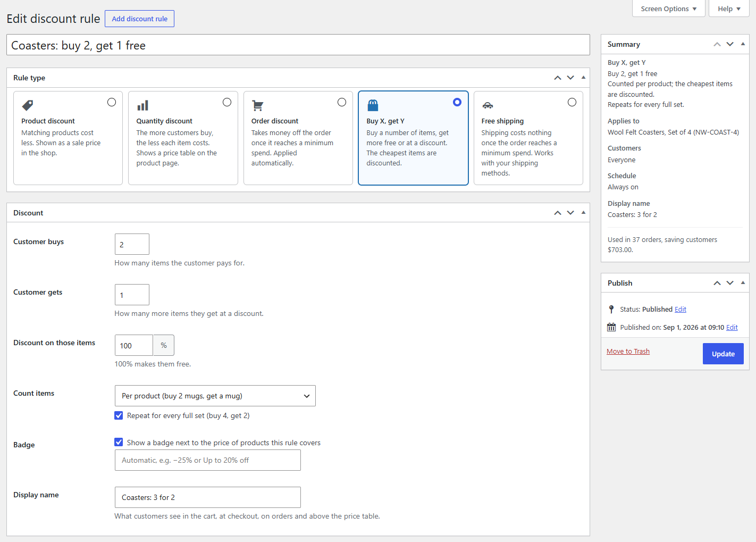Screen dimensions: 756x542
Task: Select the Quantity discount radio button
Action: [227, 102]
